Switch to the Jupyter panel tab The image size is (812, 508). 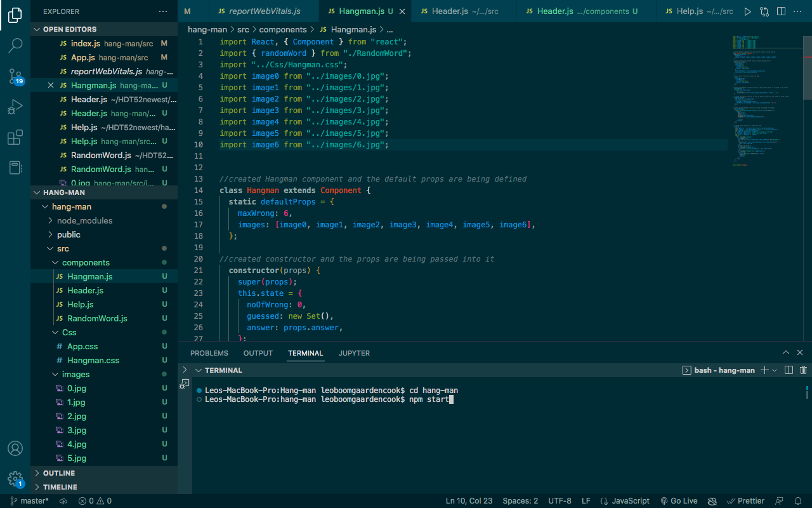[354, 353]
